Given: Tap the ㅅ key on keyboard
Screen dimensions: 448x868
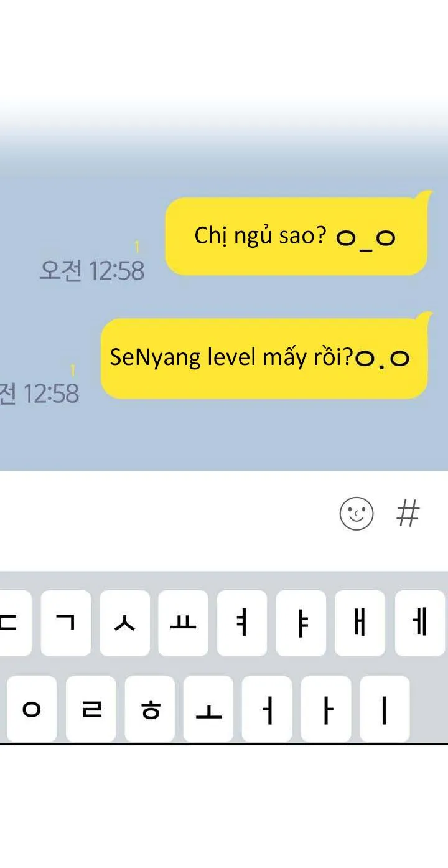Looking at the screenshot, I should pyautogui.click(x=124, y=623).
